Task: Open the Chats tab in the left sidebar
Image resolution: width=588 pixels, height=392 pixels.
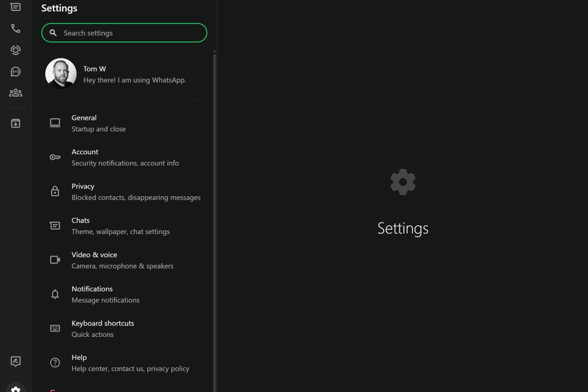Action: 16,7
